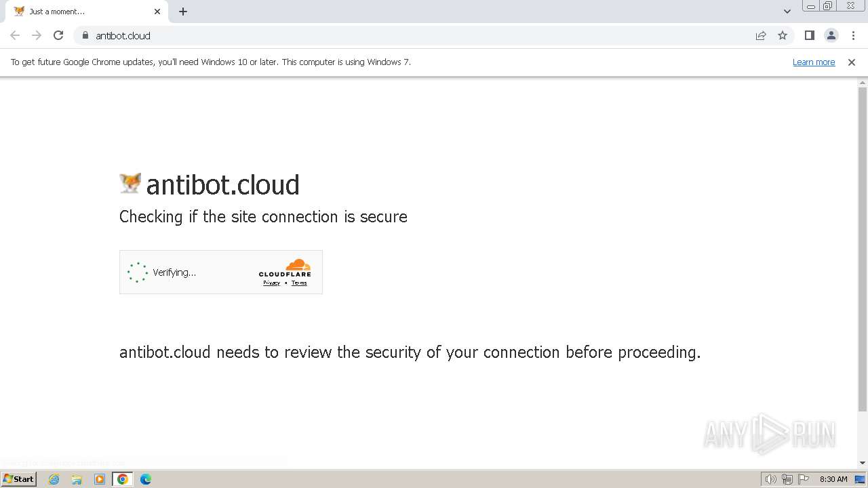868x488 pixels.
Task: Click the 'needs to review the security' message
Action: coord(410,352)
